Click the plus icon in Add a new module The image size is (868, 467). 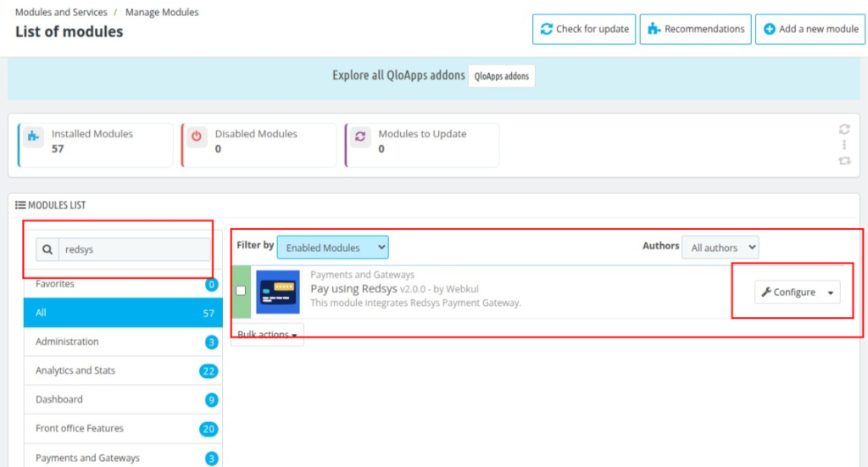tap(770, 29)
